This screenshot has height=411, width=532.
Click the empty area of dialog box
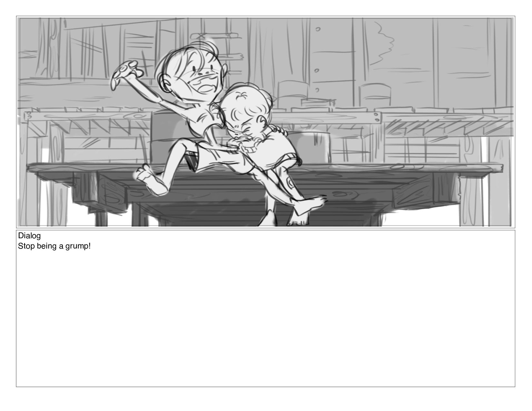click(x=265, y=319)
